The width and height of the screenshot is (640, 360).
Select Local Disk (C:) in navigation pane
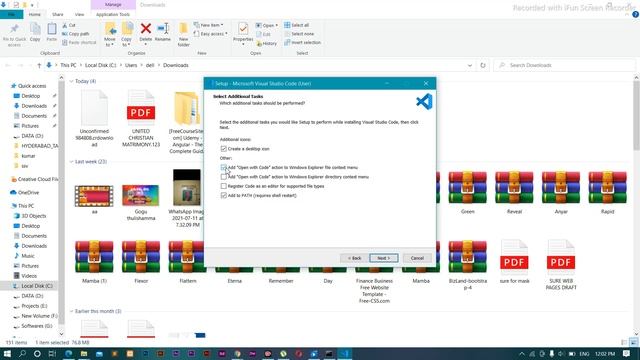point(33,286)
